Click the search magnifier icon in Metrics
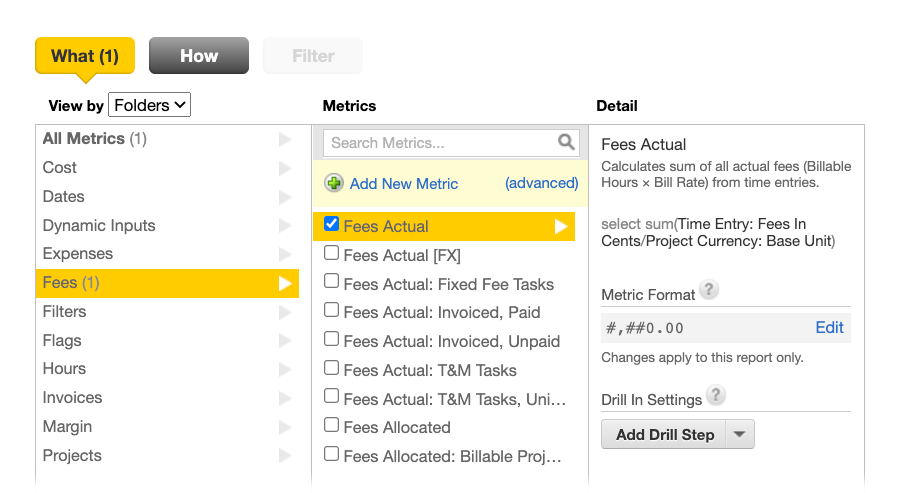 click(x=566, y=142)
